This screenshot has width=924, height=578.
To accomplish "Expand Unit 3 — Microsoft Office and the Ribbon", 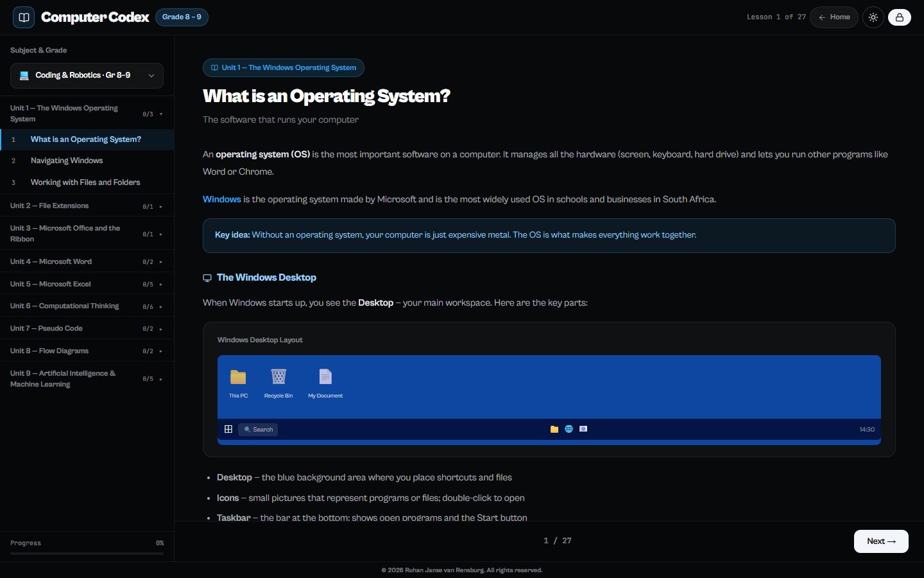I will (x=87, y=234).
